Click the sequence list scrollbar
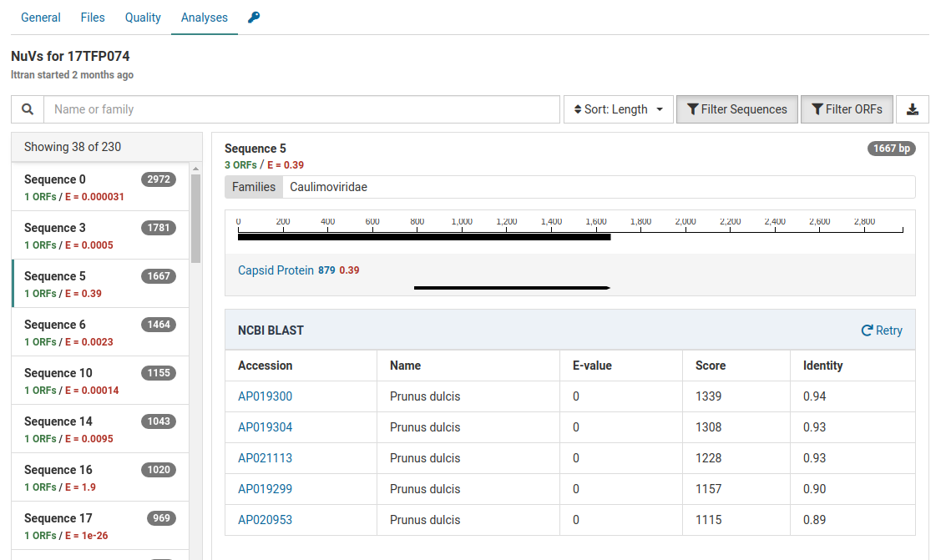 coord(195,219)
